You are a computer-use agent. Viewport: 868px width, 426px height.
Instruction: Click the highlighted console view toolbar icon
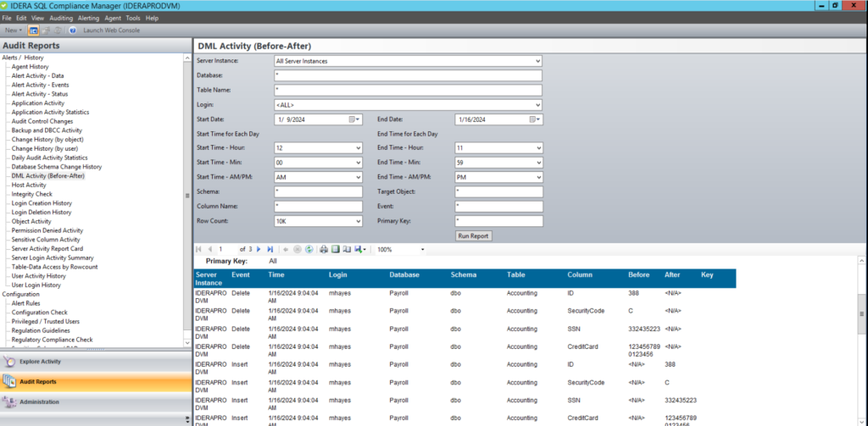pyautogui.click(x=33, y=30)
